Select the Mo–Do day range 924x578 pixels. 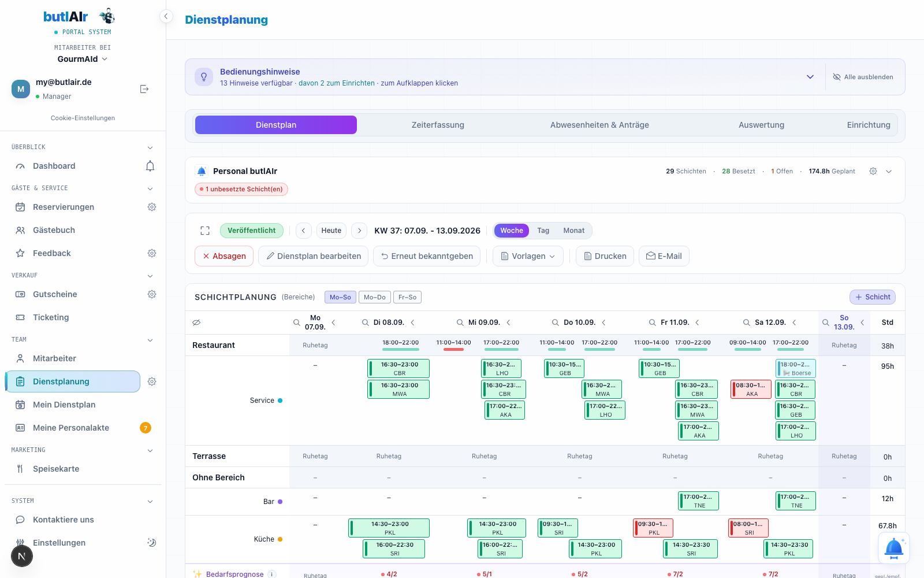[375, 297]
